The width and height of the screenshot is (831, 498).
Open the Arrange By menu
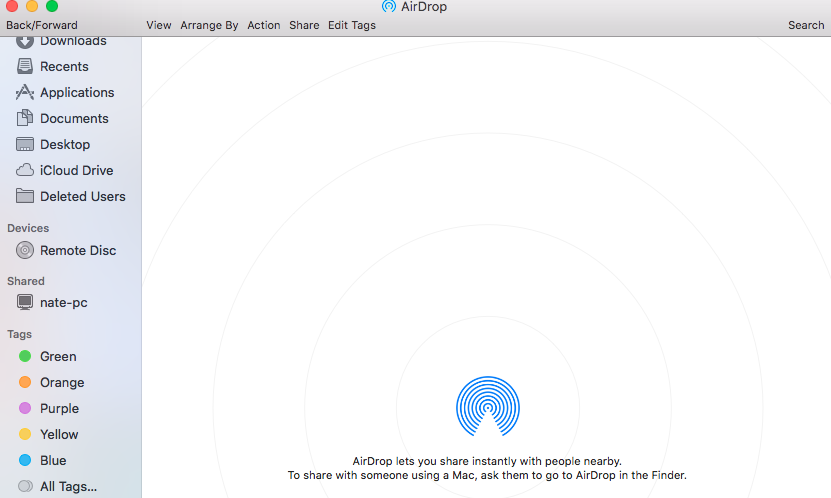tap(209, 25)
